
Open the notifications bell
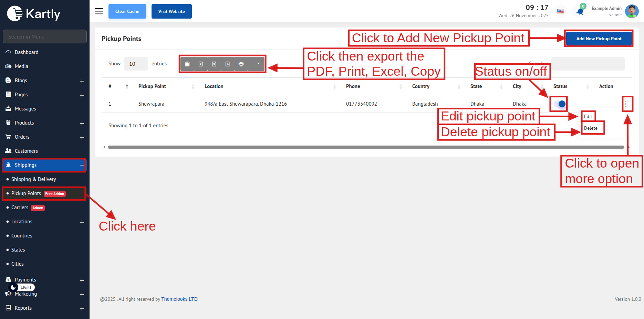pyautogui.click(x=580, y=11)
